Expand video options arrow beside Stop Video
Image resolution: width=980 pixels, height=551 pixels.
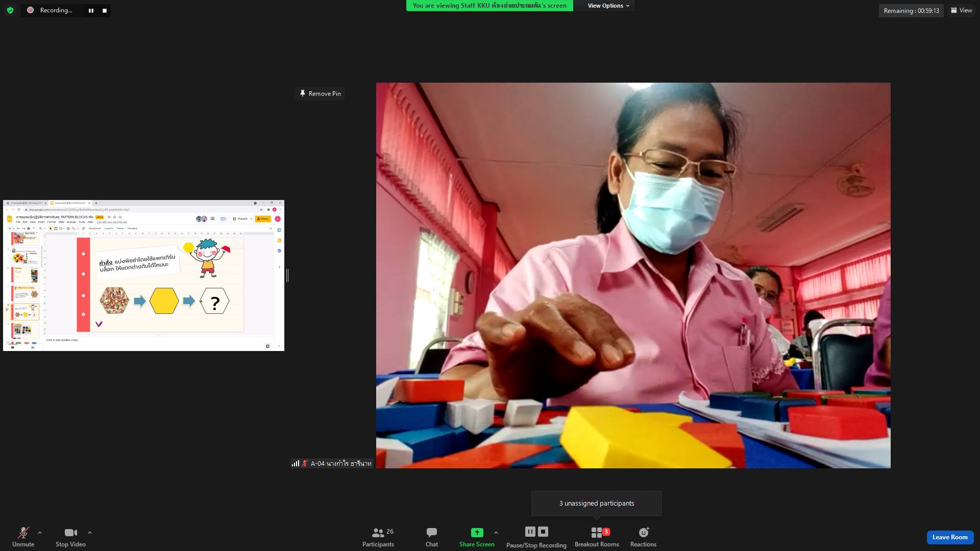(90, 533)
